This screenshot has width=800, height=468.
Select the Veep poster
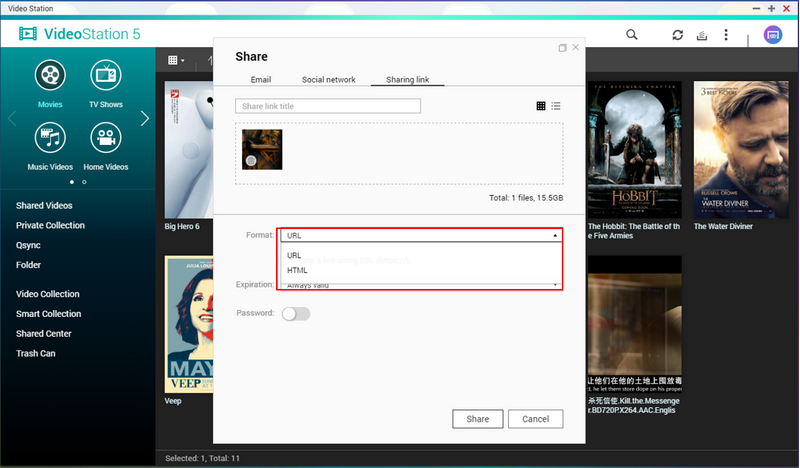[x=189, y=324]
